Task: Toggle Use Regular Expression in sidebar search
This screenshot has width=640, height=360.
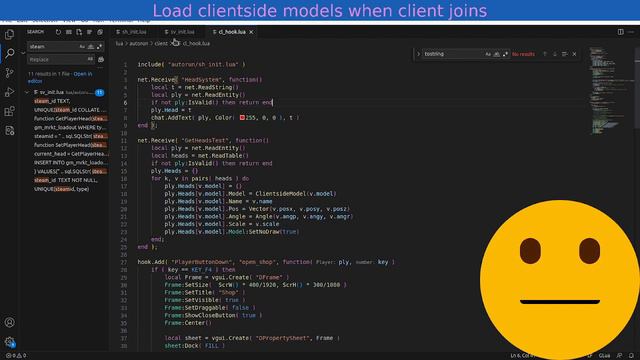Action: click(99, 47)
